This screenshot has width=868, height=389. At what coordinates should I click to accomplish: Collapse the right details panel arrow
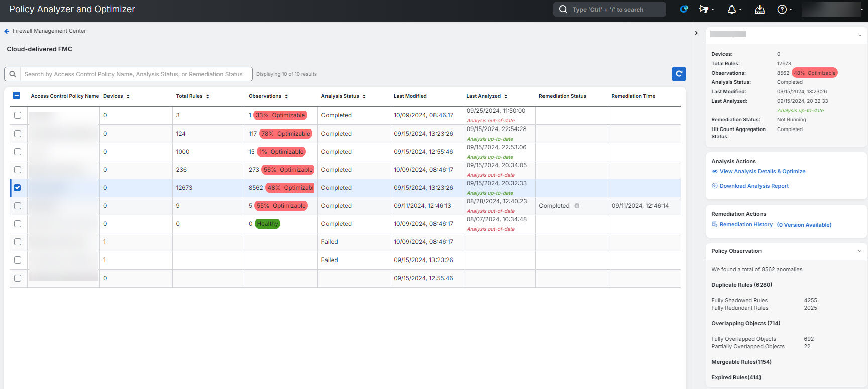click(x=696, y=33)
